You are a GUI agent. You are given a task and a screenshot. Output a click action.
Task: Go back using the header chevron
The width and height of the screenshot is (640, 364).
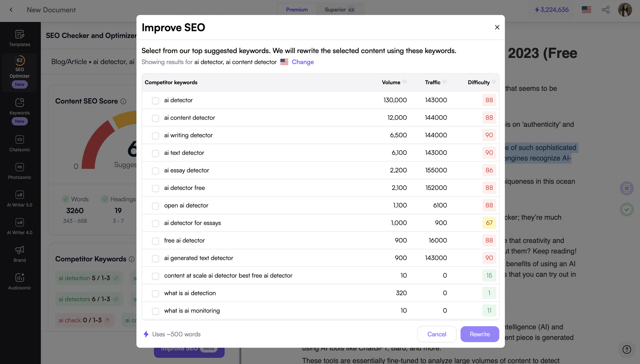click(11, 10)
